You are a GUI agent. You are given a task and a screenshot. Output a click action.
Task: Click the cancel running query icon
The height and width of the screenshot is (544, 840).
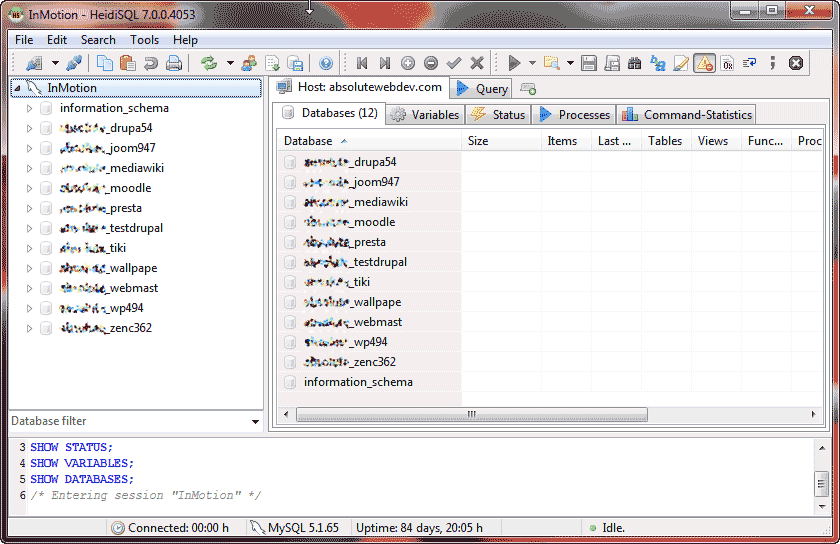(796, 63)
